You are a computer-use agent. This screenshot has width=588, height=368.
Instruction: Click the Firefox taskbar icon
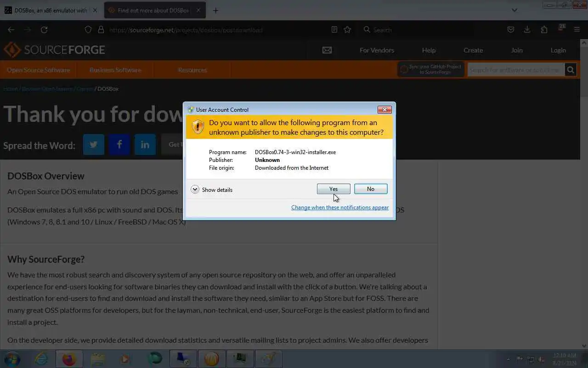69,359
